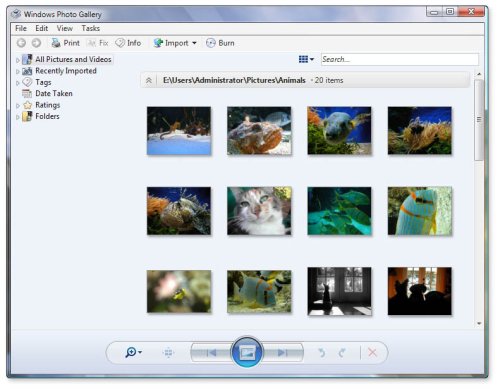Rotate the picture clockwise
The image size is (500, 389).
pyautogui.click(x=342, y=353)
